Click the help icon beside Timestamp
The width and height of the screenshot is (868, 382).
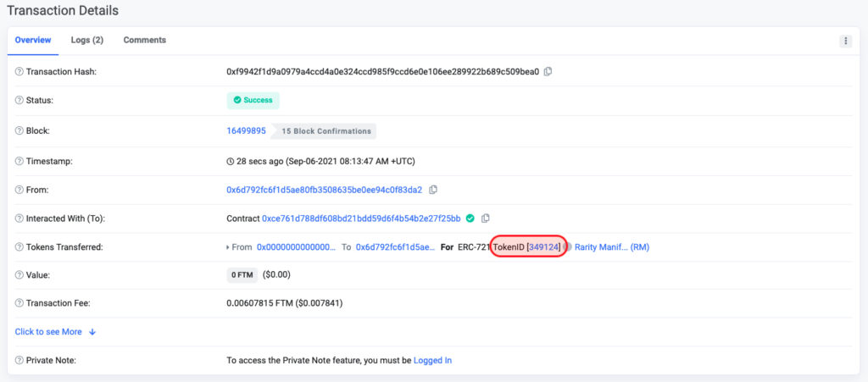point(19,162)
